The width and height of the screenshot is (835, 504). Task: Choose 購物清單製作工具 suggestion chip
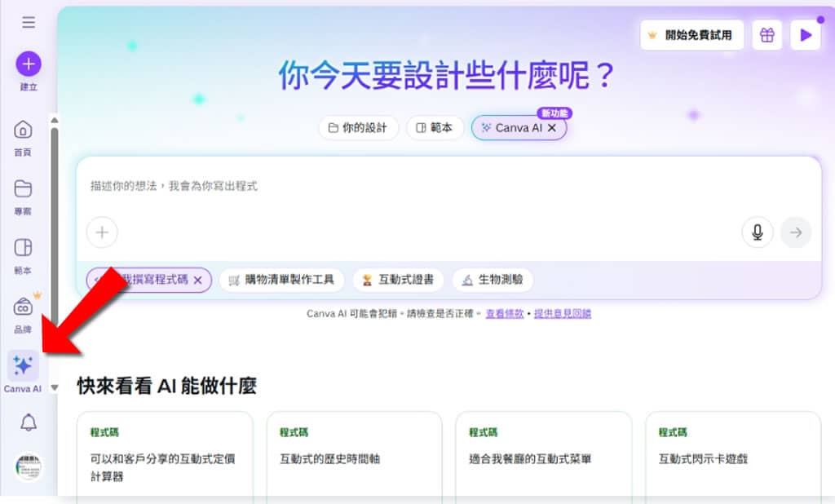(281, 280)
